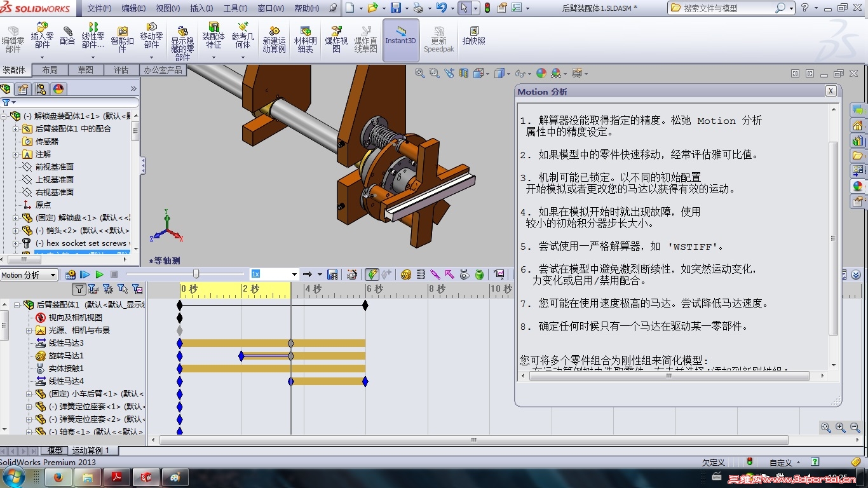Expand 光源、相机与布景 in the motion tree
Screen dimensions: 868x488
click(x=29, y=330)
